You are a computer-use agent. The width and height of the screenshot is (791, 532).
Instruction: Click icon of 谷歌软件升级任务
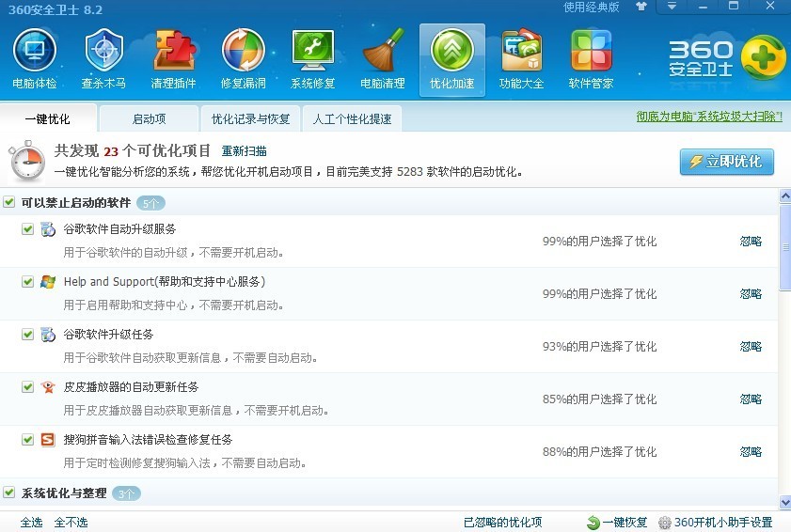click(48, 335)
